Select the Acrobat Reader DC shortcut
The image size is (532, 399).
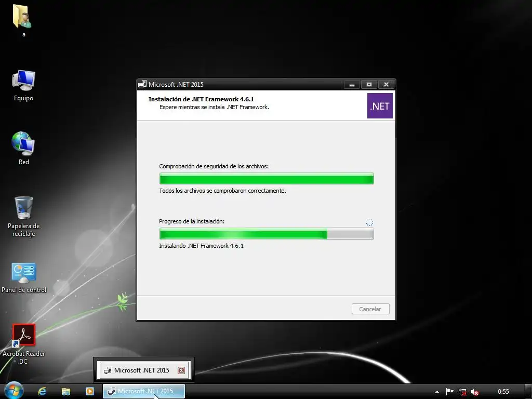point(24,344)
